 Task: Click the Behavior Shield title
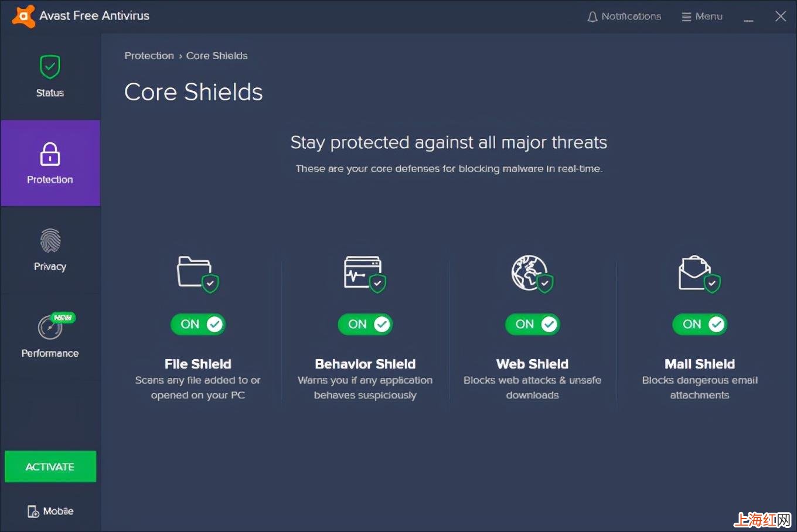coord(365,364)
